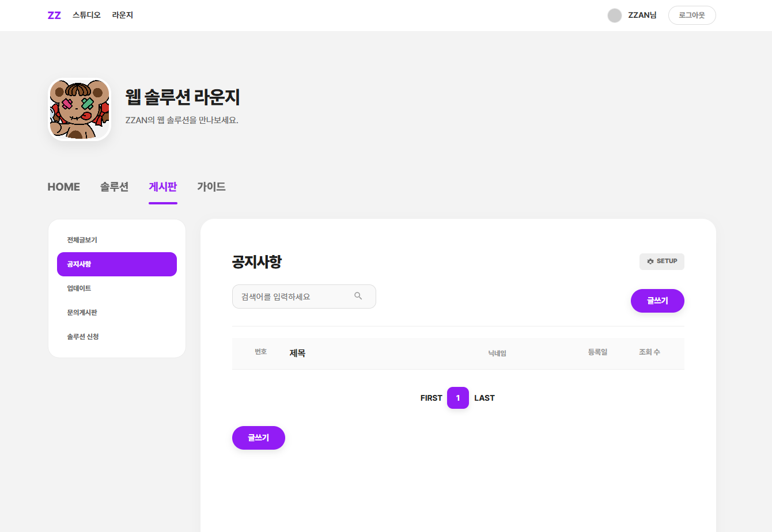This screenshot has width=772, height=532.
Task: Click the search magnifier icon
Action: tap(358, 296)
